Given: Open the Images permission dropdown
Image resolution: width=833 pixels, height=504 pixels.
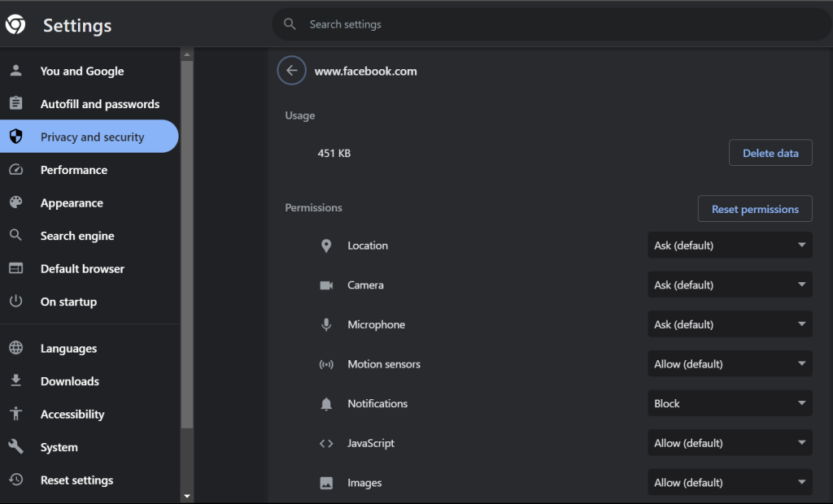Looking at the screenshot, I should (x=730, y=482).
